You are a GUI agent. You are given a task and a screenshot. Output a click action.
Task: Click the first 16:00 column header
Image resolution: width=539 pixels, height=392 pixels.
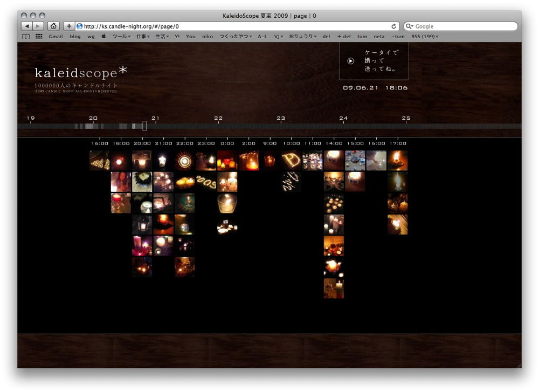[x=100, y=143]
